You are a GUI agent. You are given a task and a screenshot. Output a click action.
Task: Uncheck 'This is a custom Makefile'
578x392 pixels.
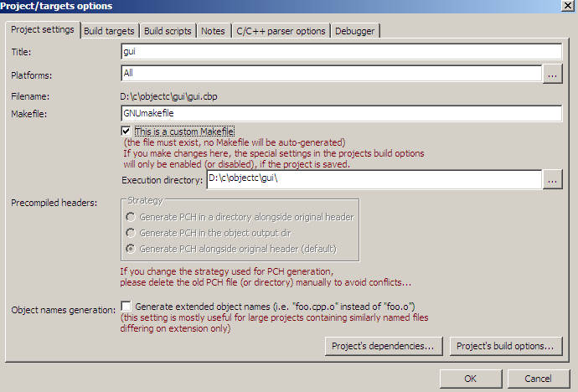pos(126,132)
